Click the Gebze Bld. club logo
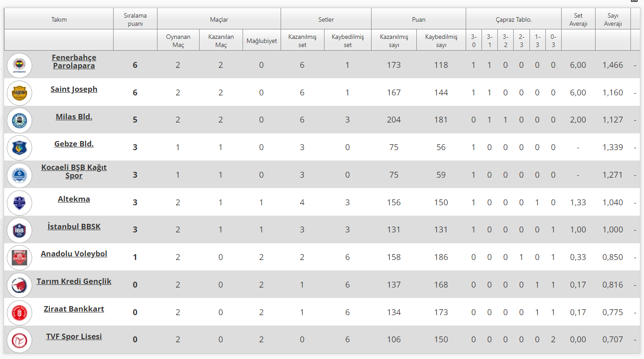 coord(19,147)
